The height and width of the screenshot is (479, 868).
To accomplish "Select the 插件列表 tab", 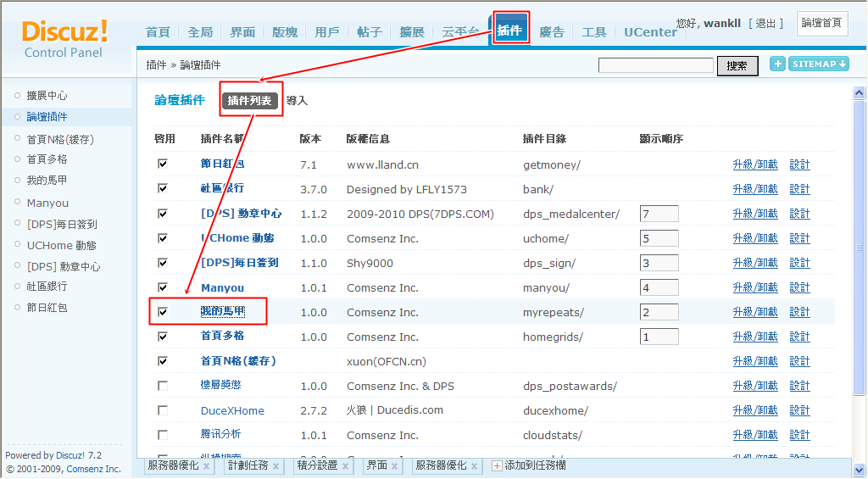I will coord(250,101).
